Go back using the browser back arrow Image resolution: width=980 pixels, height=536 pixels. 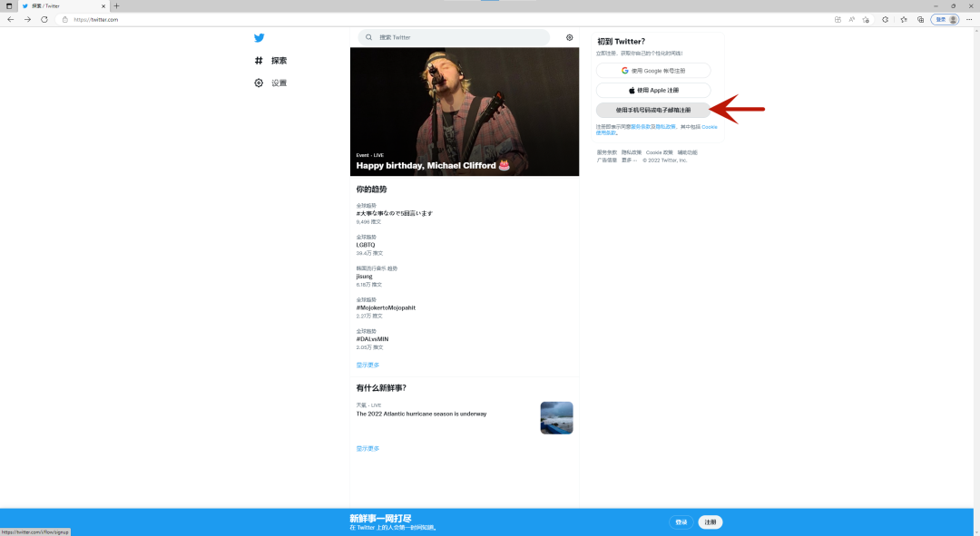(x=11, y=19)
